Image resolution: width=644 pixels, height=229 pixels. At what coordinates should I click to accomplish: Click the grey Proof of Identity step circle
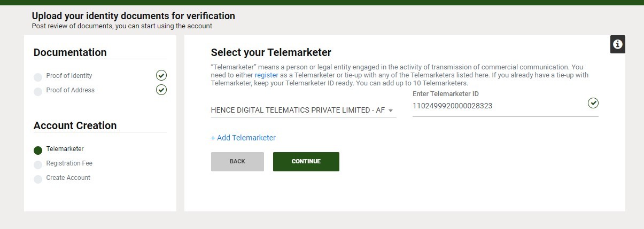pos(38,77)
